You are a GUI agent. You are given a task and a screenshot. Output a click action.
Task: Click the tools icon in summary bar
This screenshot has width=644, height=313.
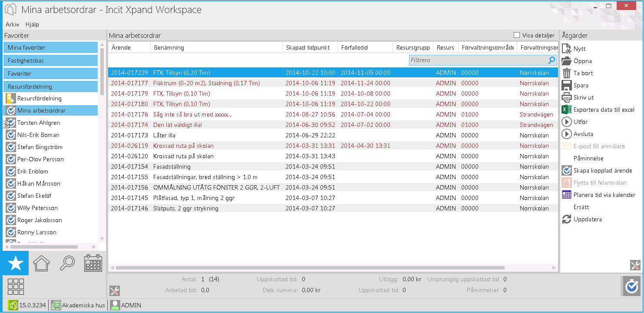click(115, 291)
